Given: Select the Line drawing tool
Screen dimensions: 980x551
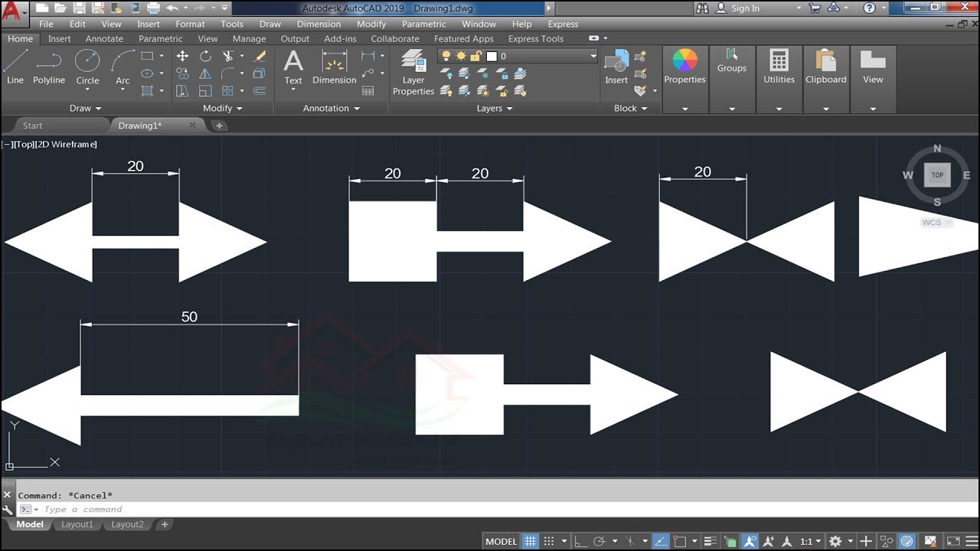Looking at the screenshot, I should [15, 67].
